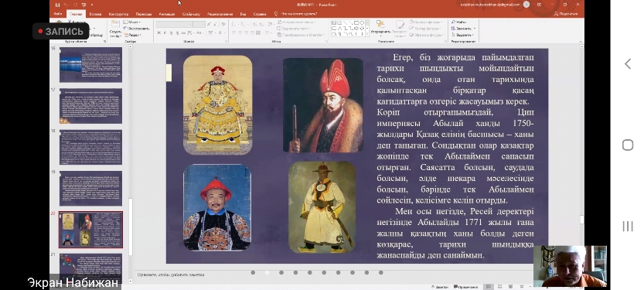Screen dimensions: 644x290
Task: Open the Файл tab
Action: pyautogui.click(x=57, y=14)
